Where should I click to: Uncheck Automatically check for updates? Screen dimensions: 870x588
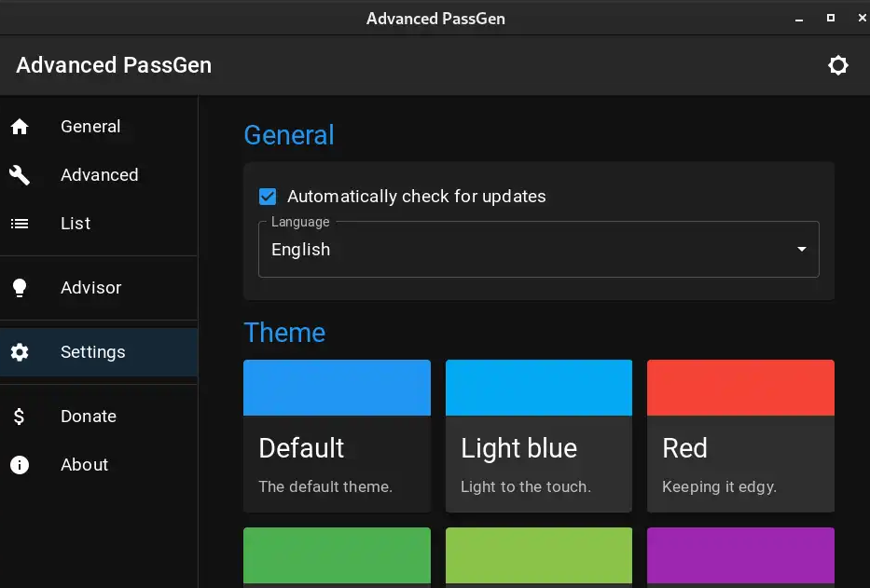[268, 197]
